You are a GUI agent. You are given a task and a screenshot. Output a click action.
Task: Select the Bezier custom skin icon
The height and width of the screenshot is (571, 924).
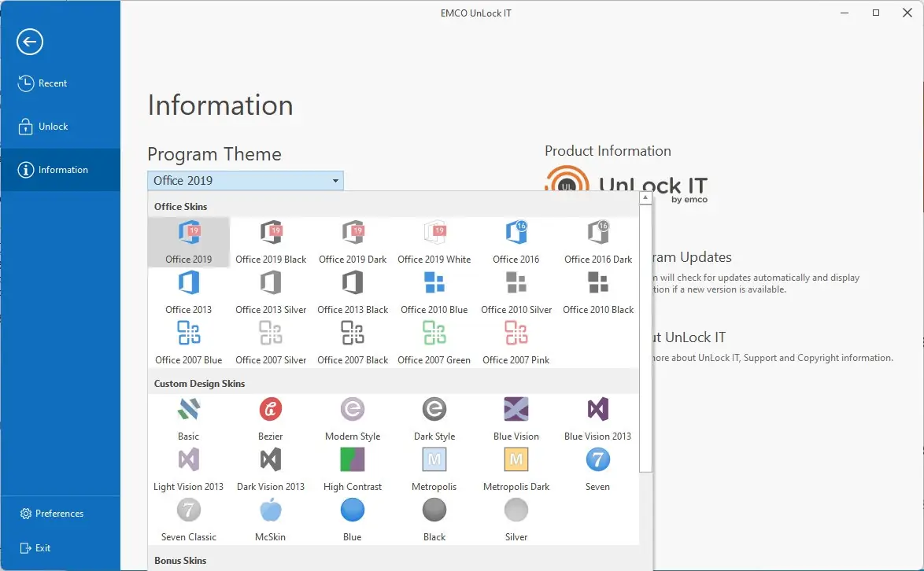click(x=271, y=410)
